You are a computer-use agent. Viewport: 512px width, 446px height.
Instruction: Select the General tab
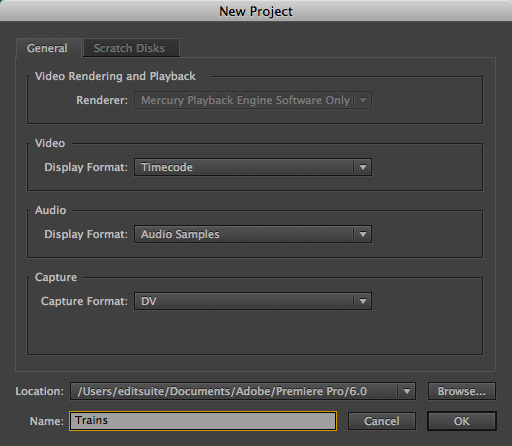(x=48, y=48)
